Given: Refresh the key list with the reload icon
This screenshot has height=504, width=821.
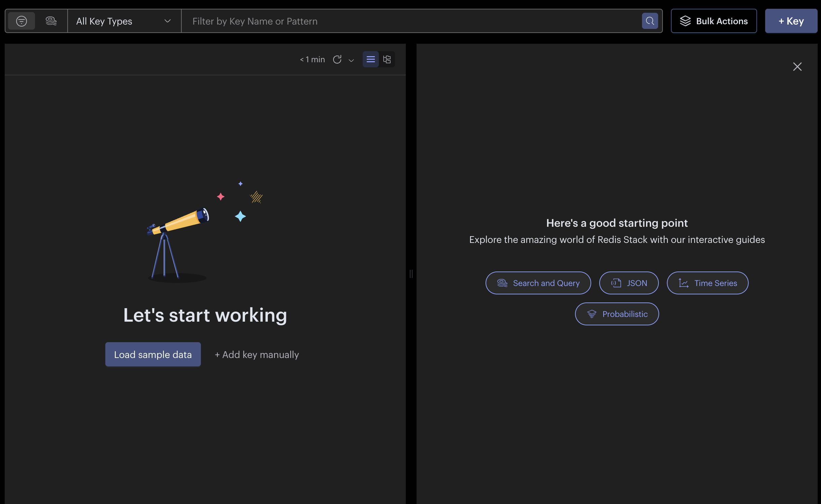Looking at the screenshot, I should 337,60.
